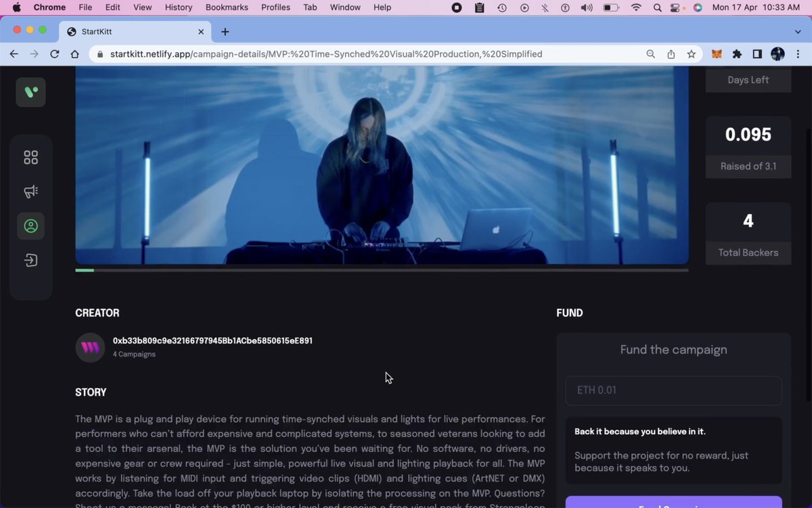Image resolution: width=812 pixels, height=508 pixels.
Task: Open the dashboard grid icon in sidebar
Action: (x=30, y=157)
